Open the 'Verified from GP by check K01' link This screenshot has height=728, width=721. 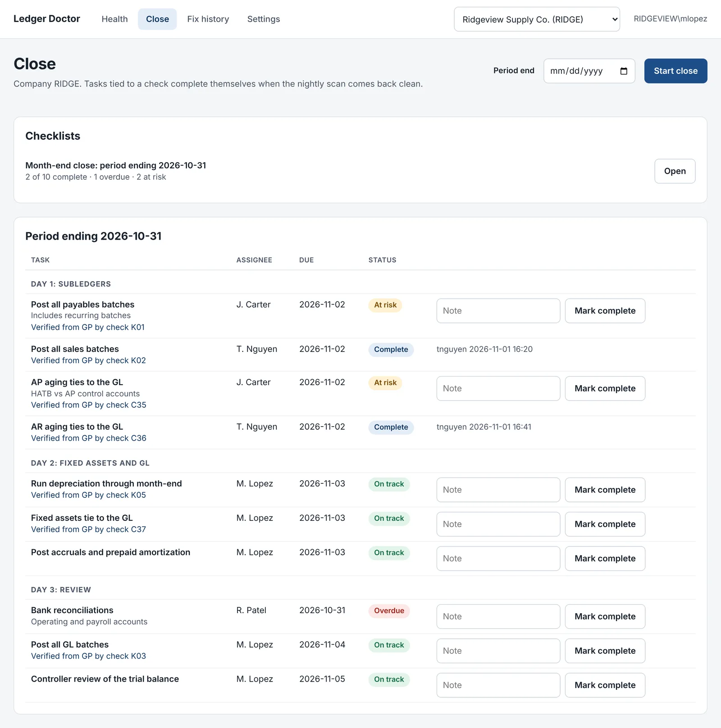click(x=88, y=327)
